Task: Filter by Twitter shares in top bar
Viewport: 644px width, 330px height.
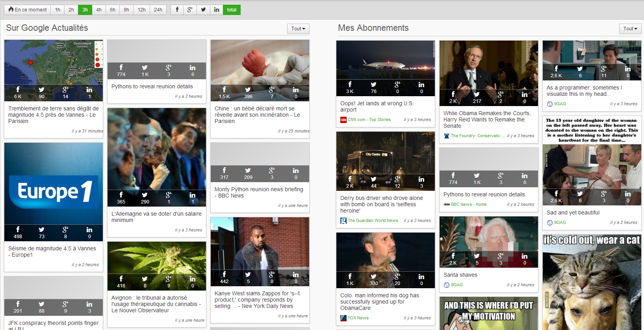Action: (x=203, y=10)
